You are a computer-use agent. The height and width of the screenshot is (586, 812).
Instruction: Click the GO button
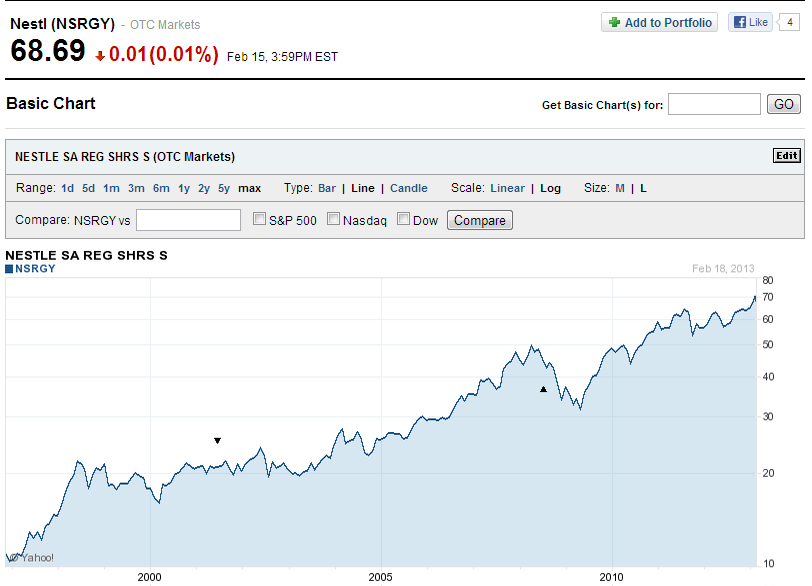tap(784, 104)
